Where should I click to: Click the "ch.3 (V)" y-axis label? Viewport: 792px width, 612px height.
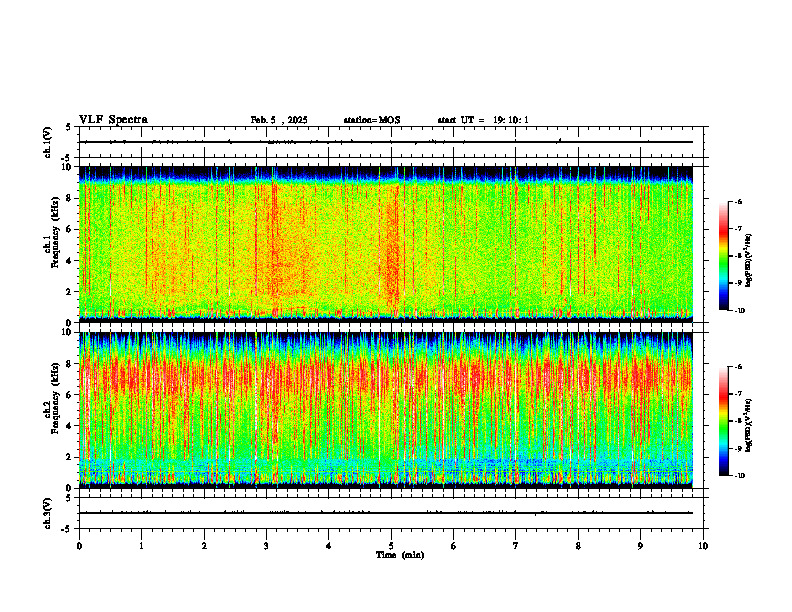(48, 513)
